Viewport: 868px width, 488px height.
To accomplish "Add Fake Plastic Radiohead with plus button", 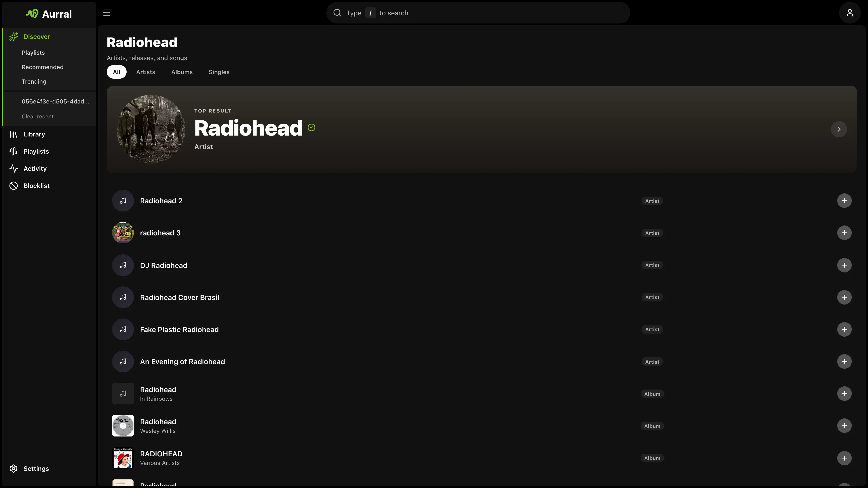I will coord(844,330).
